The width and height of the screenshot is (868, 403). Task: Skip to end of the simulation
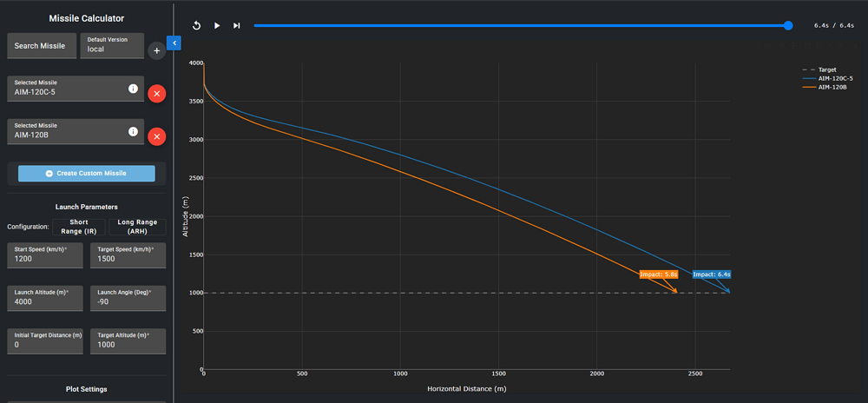pos(236,26)
